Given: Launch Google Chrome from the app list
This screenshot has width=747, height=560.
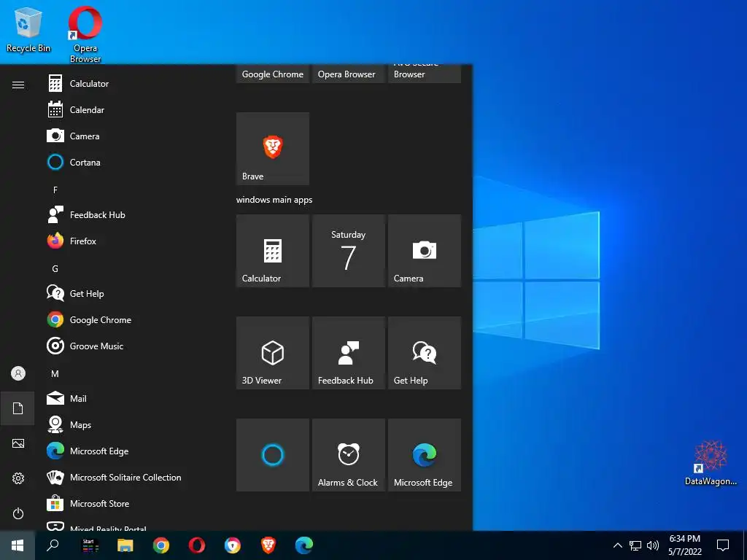Looking at the screenshot, I should pos(133,320).
